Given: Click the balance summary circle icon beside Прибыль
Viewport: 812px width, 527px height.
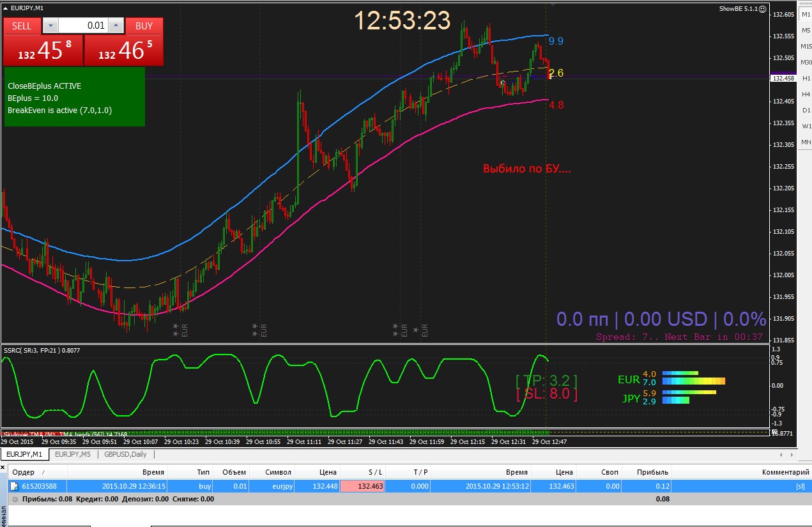Looking at the screenshot, I should point(15,499).
